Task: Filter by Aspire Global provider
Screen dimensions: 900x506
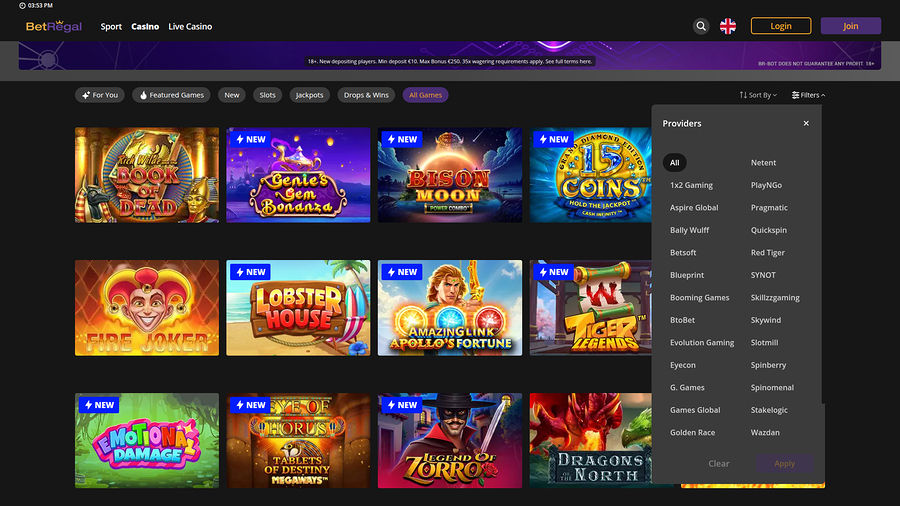Action: (694, 208)
